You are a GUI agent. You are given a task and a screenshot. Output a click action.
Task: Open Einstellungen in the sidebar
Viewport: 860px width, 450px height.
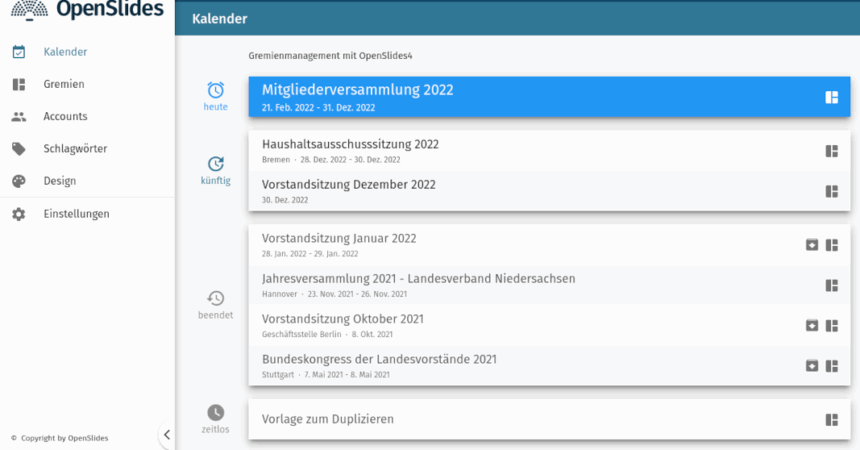[87, 214]
